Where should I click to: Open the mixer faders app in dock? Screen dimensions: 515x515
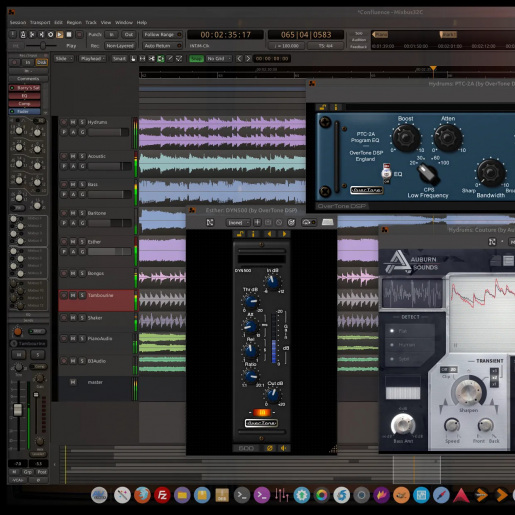pos(282,495)
